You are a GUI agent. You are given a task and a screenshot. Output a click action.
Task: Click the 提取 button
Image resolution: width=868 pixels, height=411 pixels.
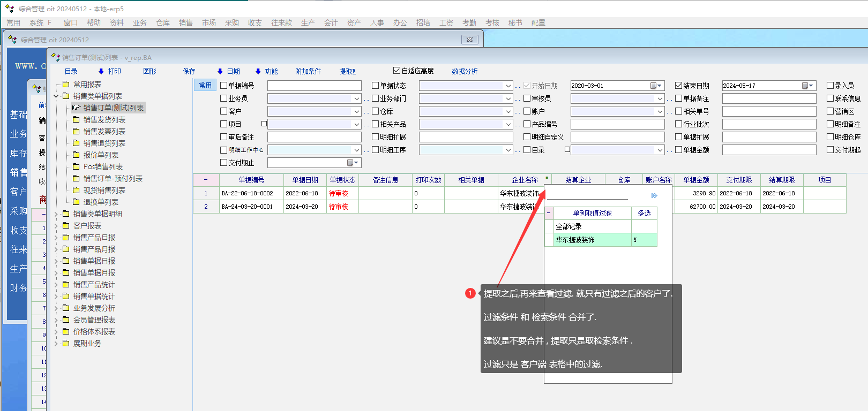(x=347, y=71)
